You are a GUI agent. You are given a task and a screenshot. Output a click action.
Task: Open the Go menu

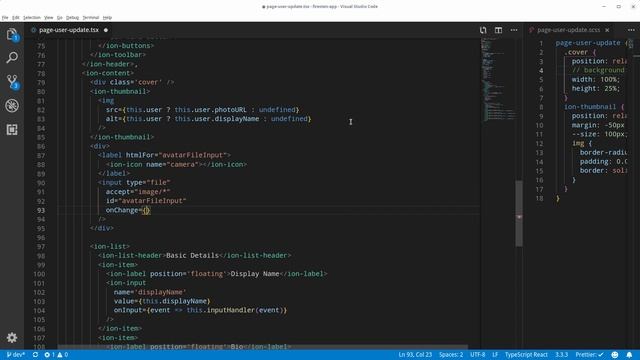click(x=60, y=18)
